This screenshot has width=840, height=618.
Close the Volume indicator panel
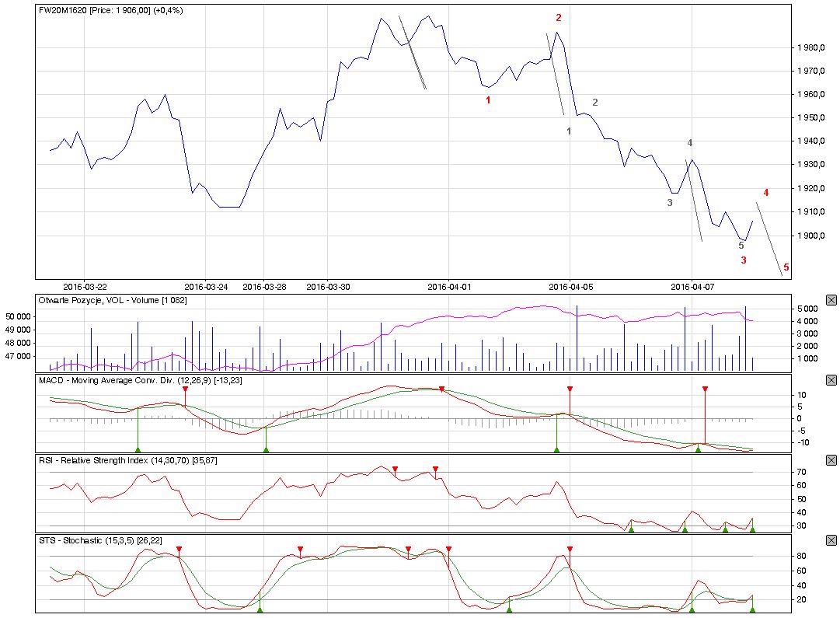point(831,300)
